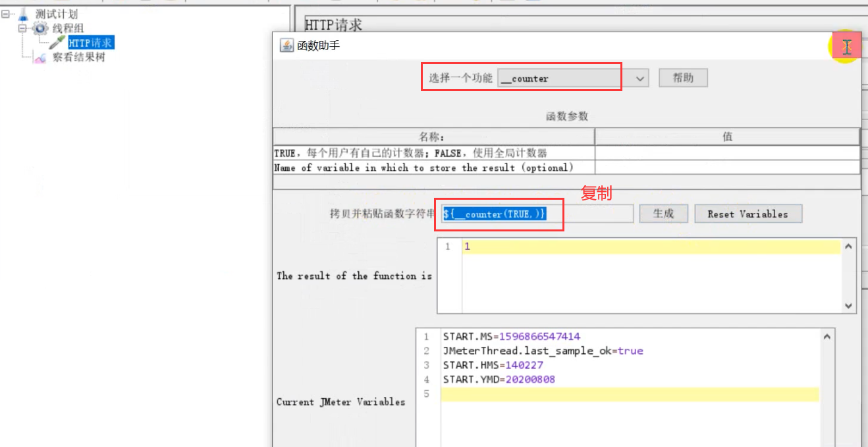Image resolution: width=868 pixels, height=447 pixels.
Task: Click the 名称 column header
Action: click(x=434, y=136)
